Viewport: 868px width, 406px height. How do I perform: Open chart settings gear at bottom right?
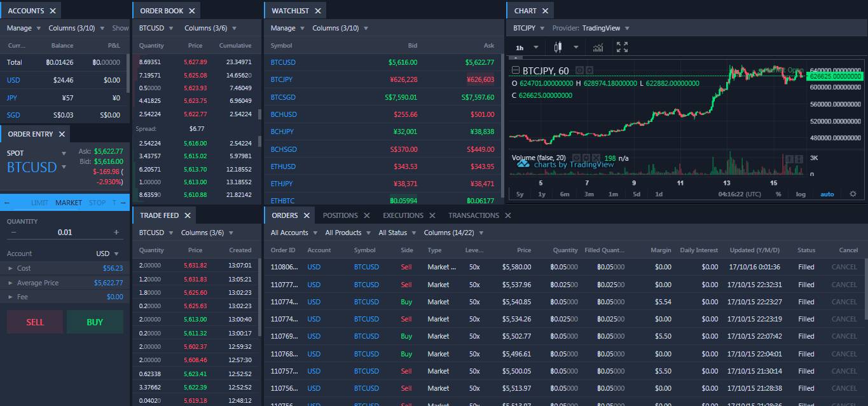click(853, 194)
